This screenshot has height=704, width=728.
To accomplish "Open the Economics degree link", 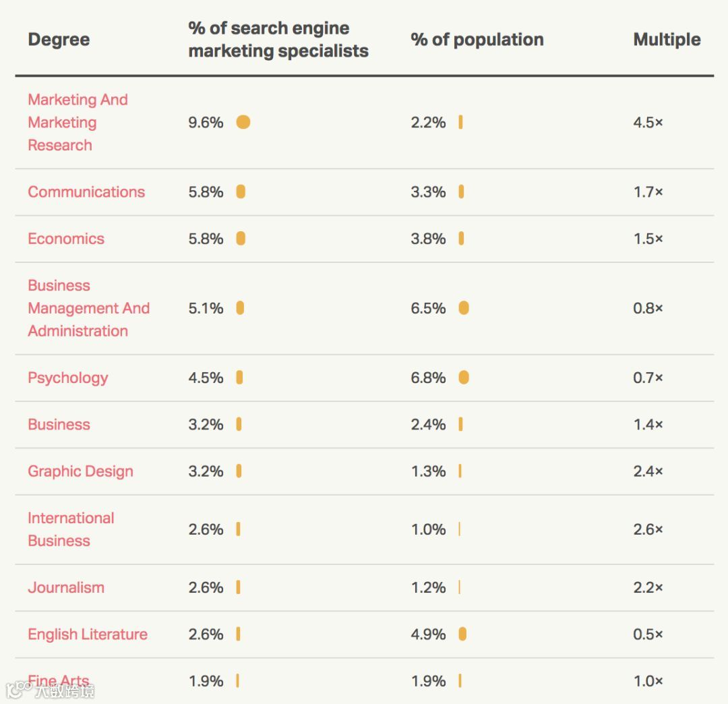I will (66, 239).
